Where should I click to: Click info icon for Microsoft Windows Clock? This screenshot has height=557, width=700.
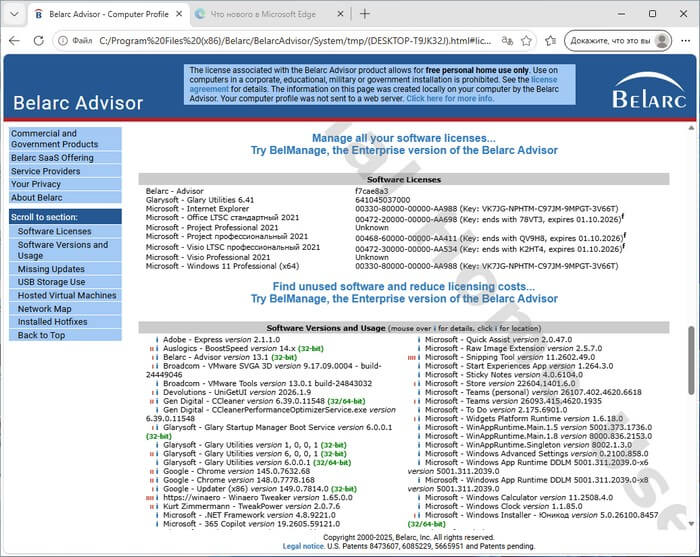pyautogui.click(x=419, y=507)
